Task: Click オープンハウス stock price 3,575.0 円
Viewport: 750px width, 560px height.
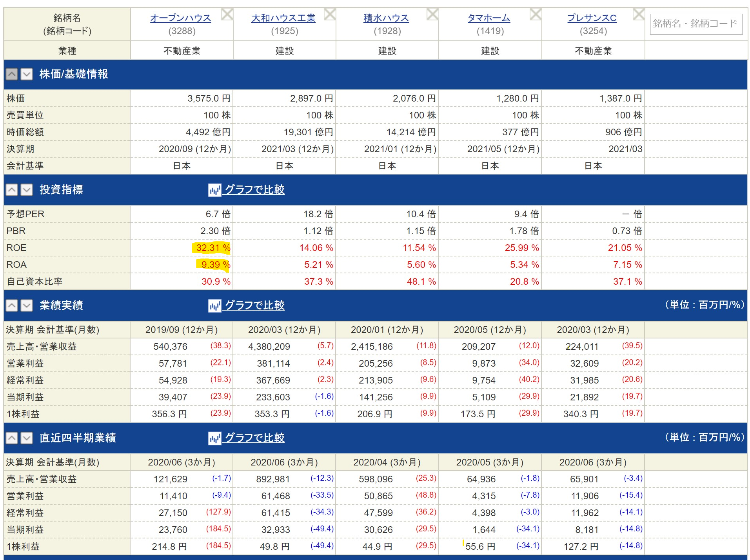Action: pyautogui.click(x=209, y=98)
